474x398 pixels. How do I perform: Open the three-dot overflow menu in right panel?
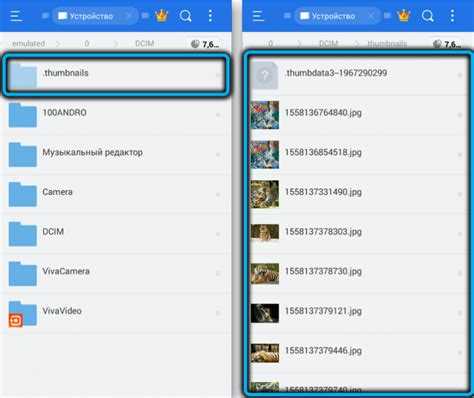click(452, 16)
